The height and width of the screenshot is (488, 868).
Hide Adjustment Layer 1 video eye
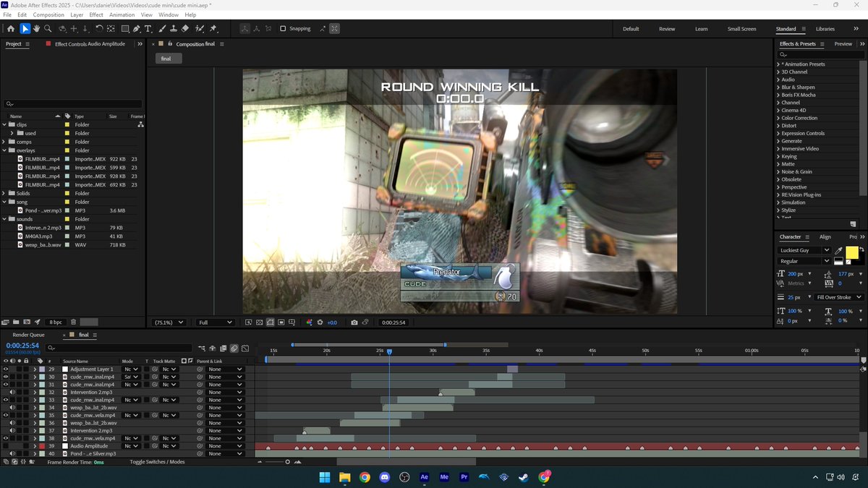pos(6,369)
